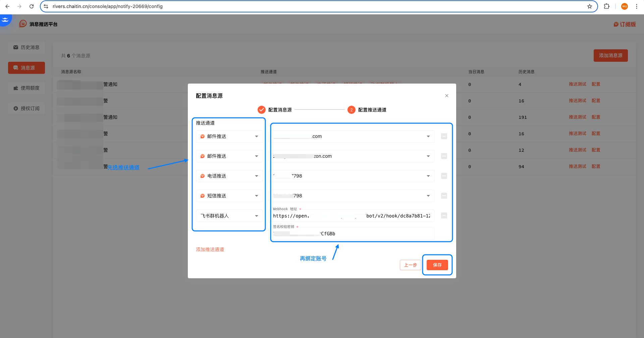Go back with the 上一步 button
The image size is (644, 338).
point(410,265)
